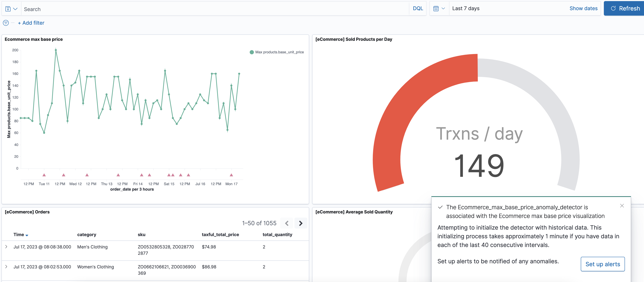Click the Men's Clothing category cell
644x282 pixels.
[x=92, y=247]
